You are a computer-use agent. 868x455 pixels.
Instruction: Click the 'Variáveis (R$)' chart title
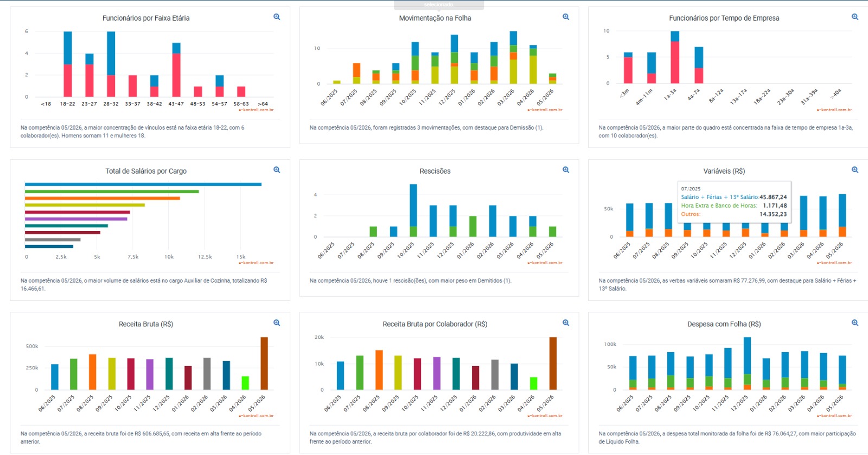pos(724,171)
